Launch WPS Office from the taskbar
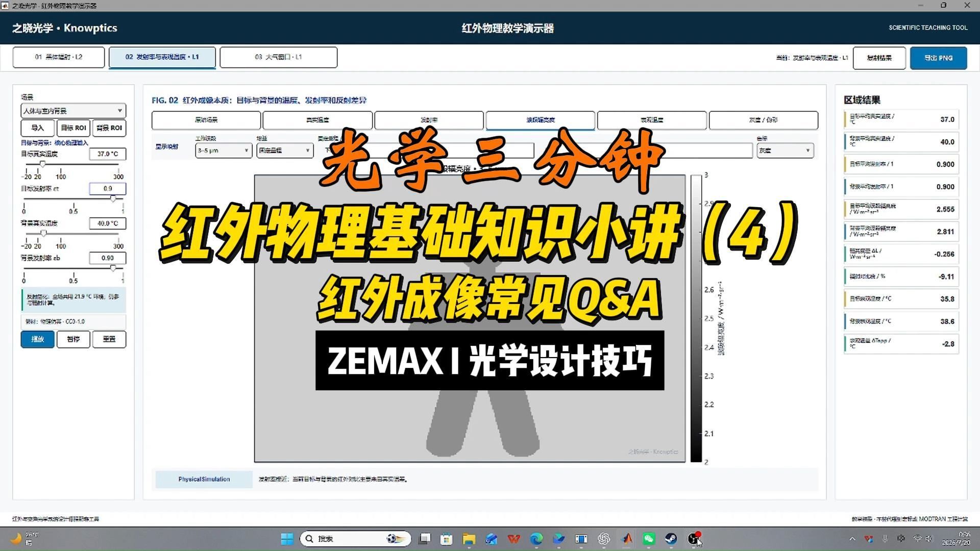 click(x=514, y=539)
